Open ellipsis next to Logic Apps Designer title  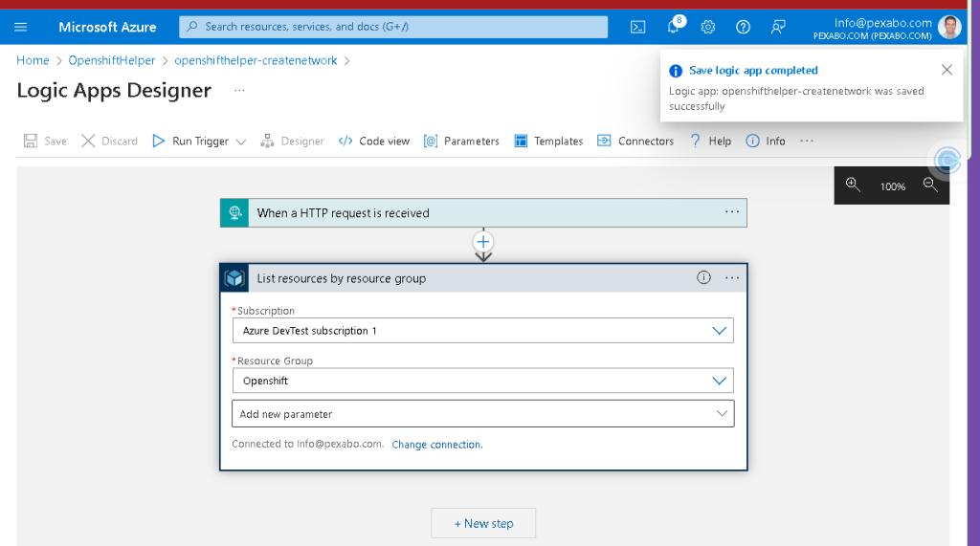tap(239, 91)
